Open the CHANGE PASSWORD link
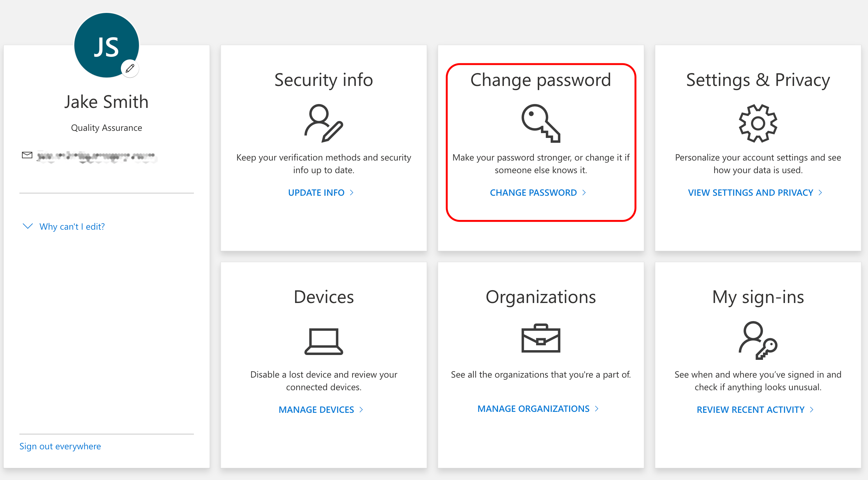Viewport: 868px width, 480px height. pyautogui.click(x=533, y=192)
